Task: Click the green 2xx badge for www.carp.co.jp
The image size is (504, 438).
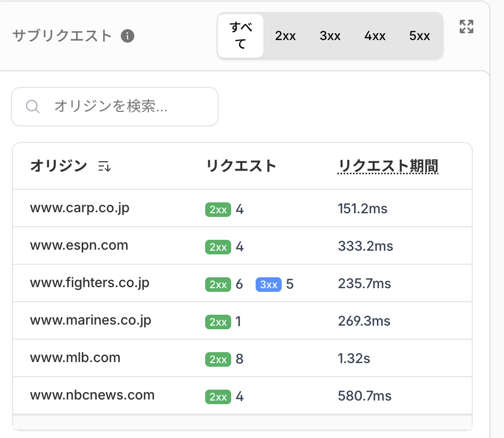Action: pyautogui.click(x=218, y=209)
